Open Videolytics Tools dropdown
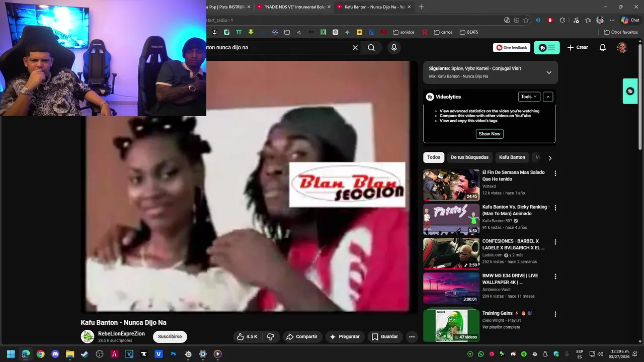 click(529, 97)
